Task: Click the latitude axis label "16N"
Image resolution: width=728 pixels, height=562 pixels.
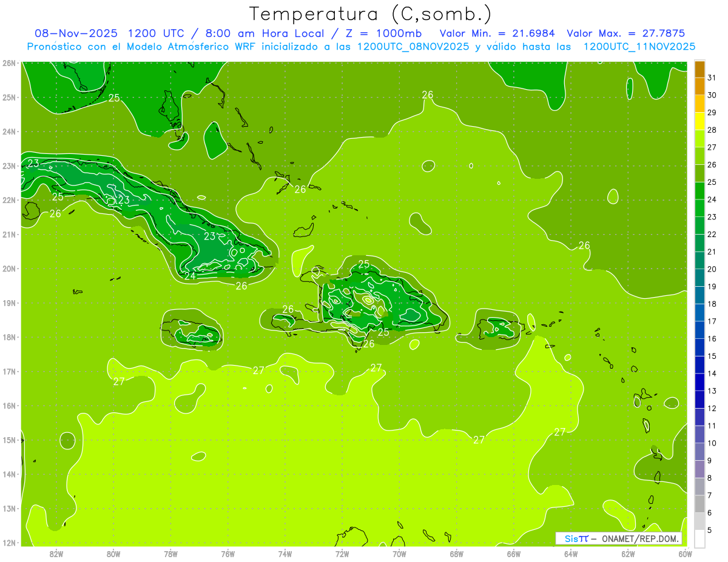Action: [9, 406]
